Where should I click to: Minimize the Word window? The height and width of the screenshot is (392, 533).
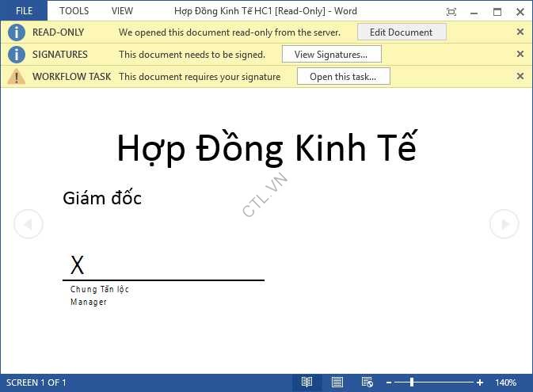[474, 12]
